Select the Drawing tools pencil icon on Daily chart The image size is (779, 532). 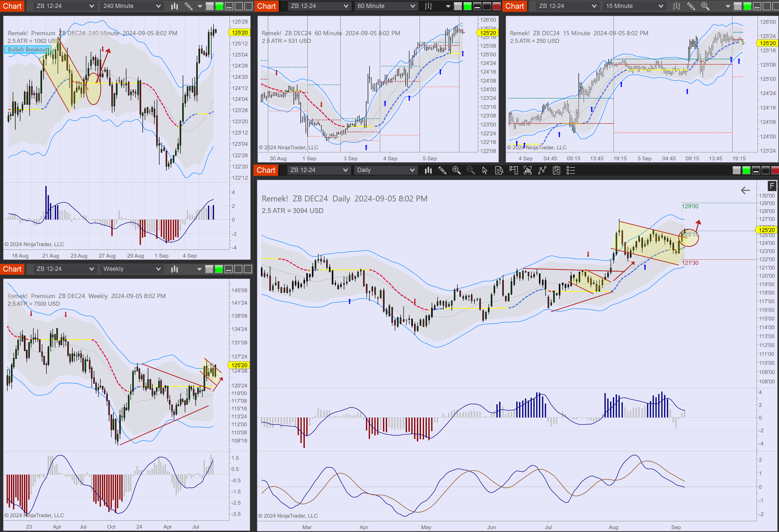pos(442,170)
